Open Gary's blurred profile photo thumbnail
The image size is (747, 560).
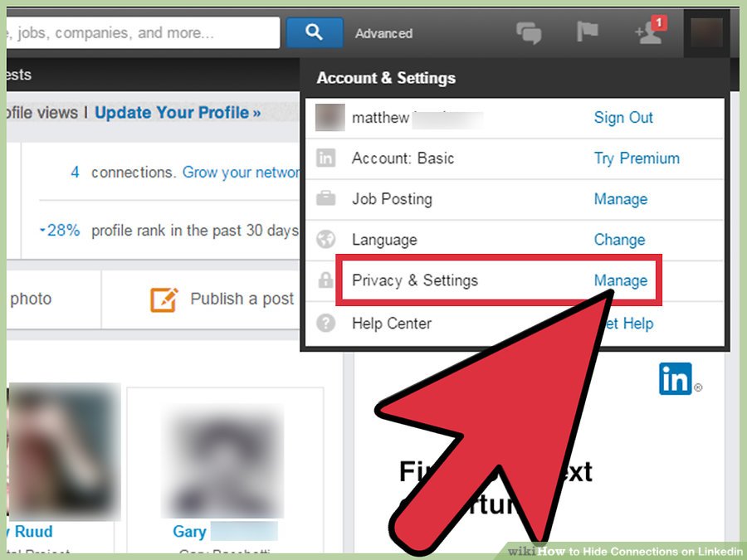click(x=223, y=460)
